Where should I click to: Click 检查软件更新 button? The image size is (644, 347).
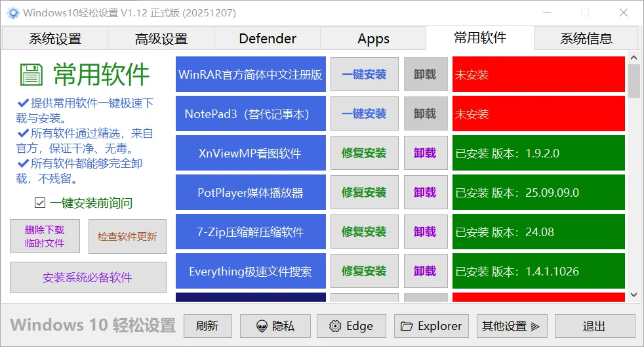[x=127, y=237]
